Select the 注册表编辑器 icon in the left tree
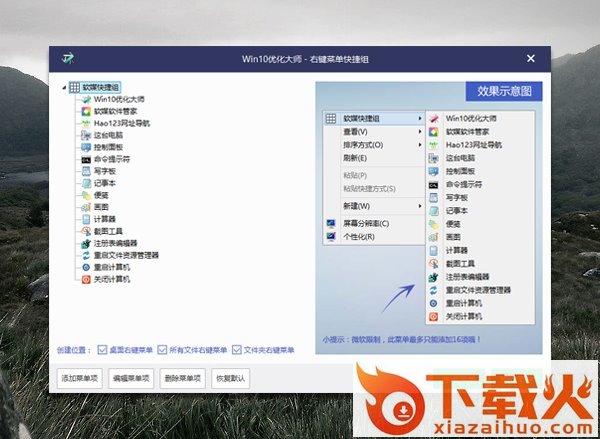Screen dimensions: 600x439 [x=86, y=243]
